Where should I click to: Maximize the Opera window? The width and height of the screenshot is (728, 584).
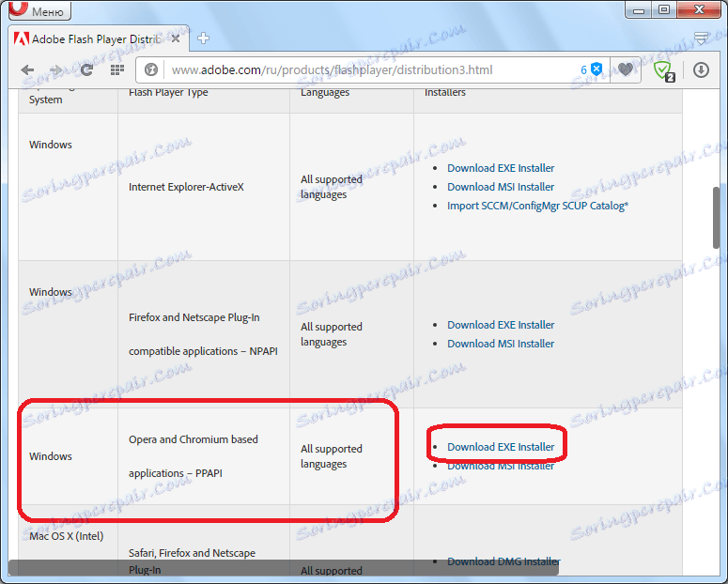(664, 9)
